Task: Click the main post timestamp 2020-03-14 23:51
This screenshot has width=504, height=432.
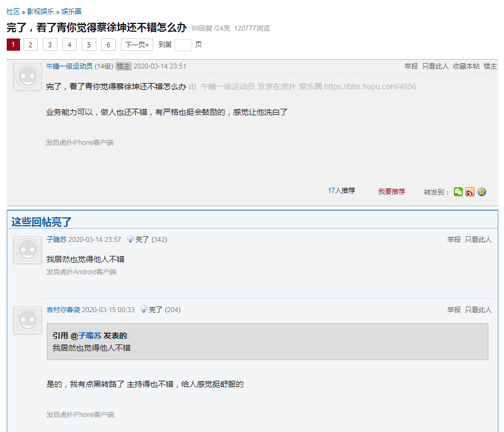Action: point(160,66)
